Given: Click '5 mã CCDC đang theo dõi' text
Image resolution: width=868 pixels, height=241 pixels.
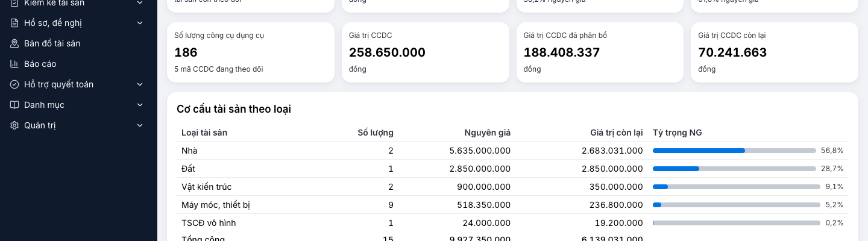Looking at the screenshot, I should coord(218,69).
